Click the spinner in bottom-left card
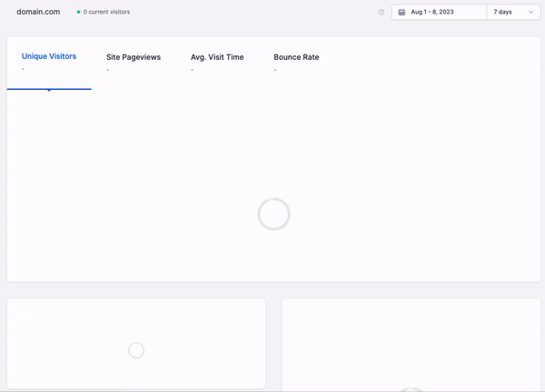 tap(136, 350)
